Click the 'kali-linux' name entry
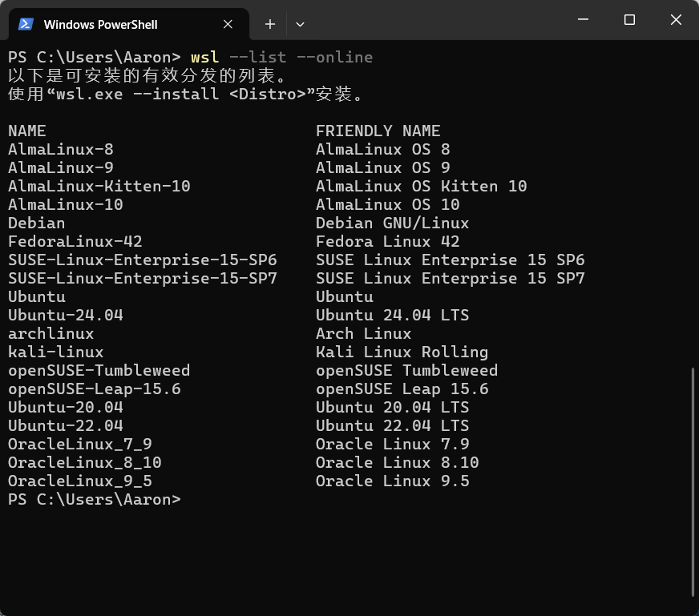 [56, 352]
